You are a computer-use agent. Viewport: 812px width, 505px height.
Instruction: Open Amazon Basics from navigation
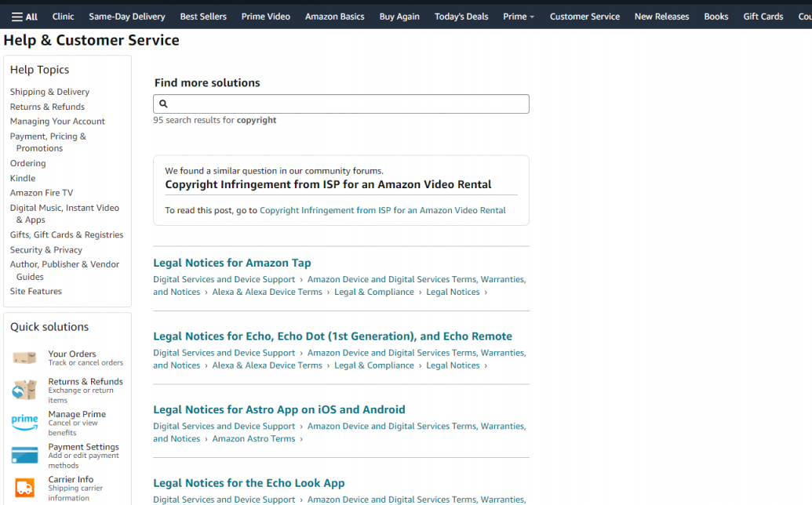[334, 16]
